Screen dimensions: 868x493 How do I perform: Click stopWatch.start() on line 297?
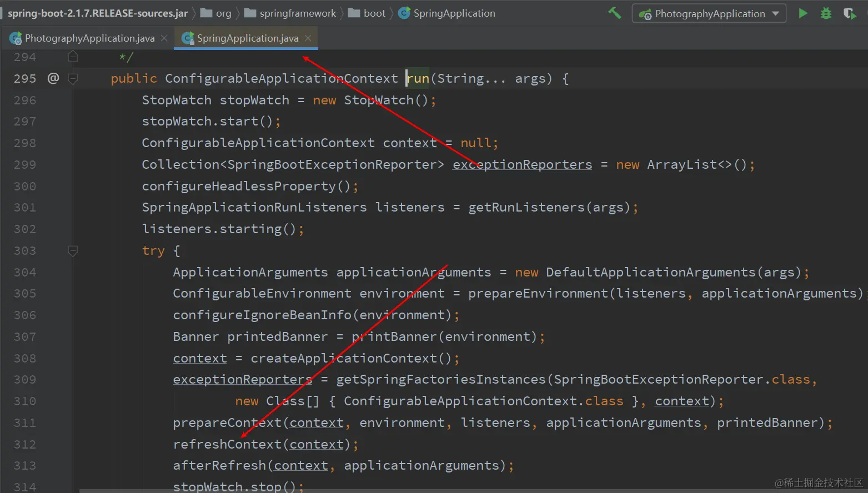(x=207, y=121)
